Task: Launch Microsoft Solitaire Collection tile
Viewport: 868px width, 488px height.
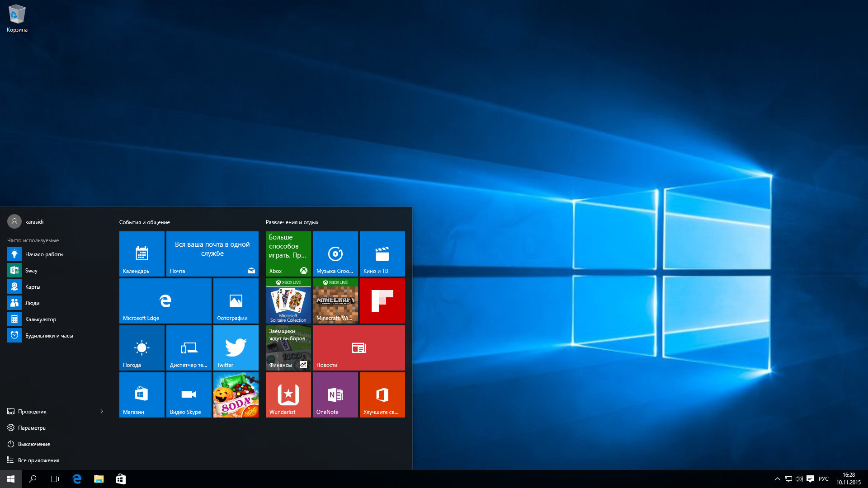Action: 288,301
